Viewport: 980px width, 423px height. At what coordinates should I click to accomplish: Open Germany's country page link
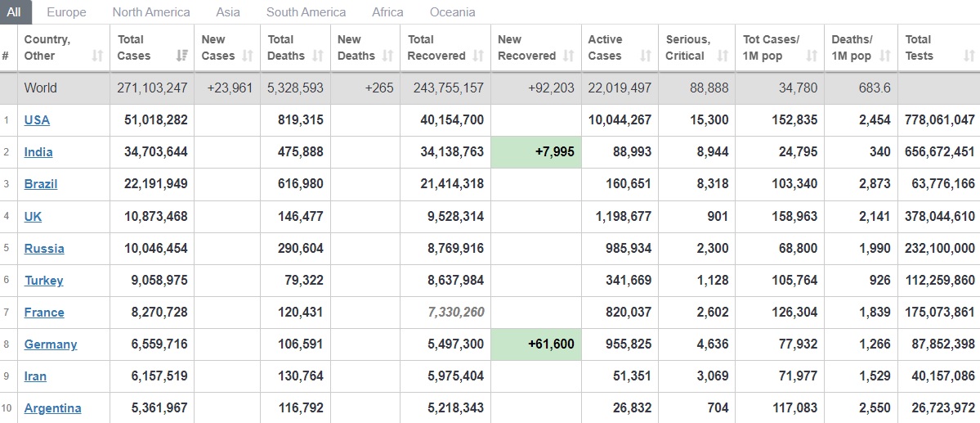[51, 344]
